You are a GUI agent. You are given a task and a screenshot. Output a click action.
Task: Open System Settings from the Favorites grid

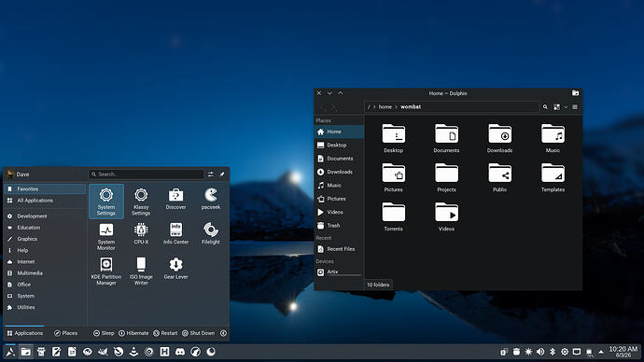106,202
